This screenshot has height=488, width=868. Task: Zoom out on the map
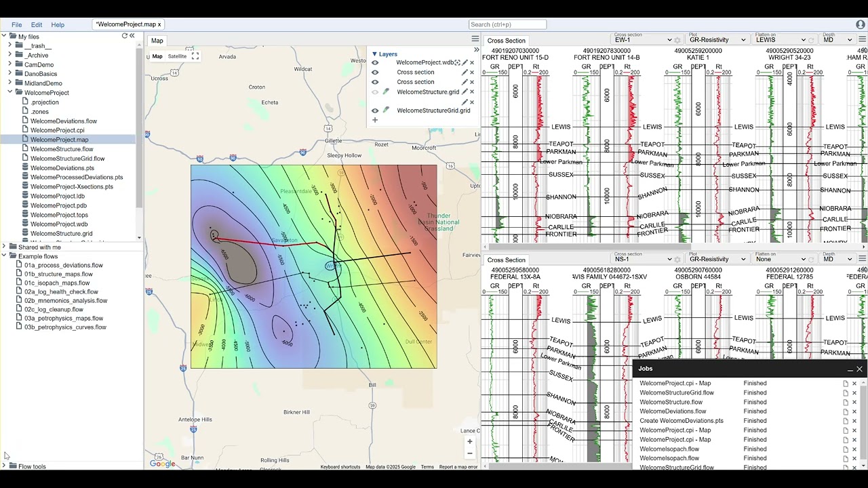pos(469,453)
